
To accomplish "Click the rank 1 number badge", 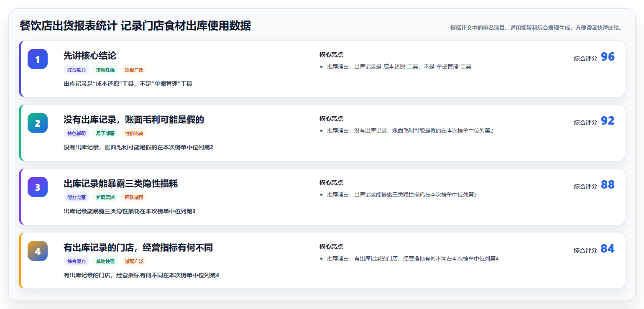I will (x=38, y=59).
